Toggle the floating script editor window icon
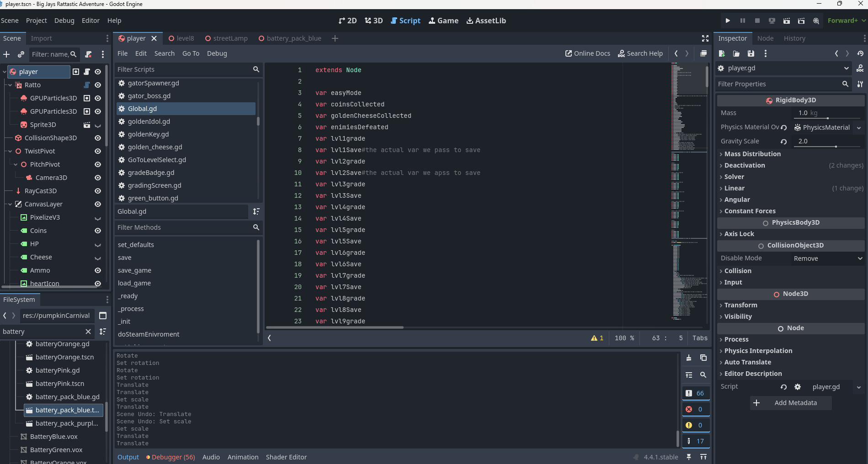 pos(703,53)
